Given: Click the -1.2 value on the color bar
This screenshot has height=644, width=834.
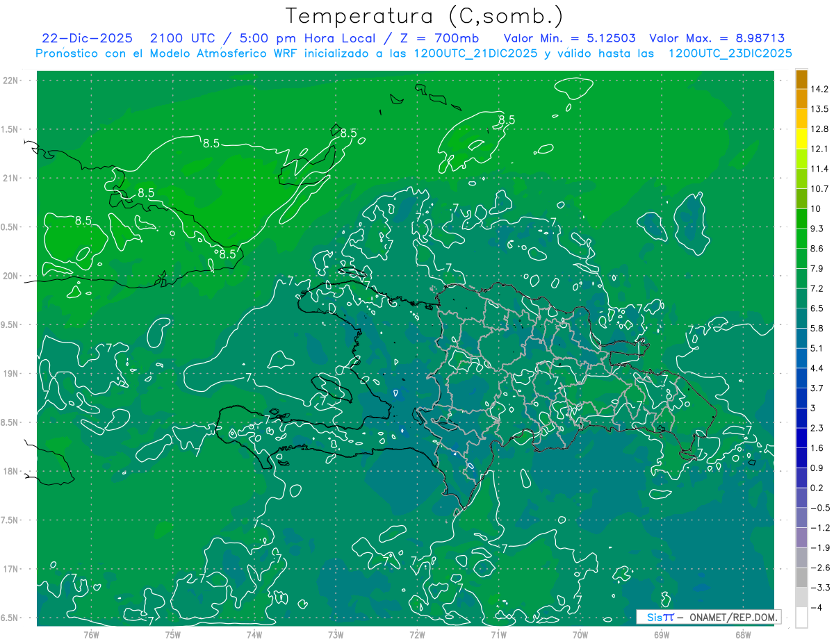Looking at the screenshot, I should click(x=819, y=528).
